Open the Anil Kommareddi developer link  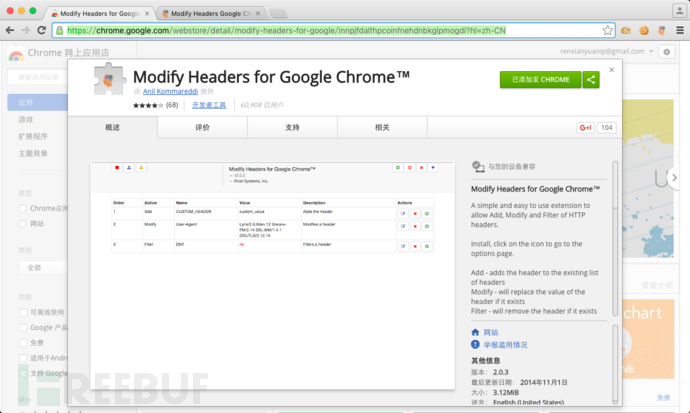[170, 91]
